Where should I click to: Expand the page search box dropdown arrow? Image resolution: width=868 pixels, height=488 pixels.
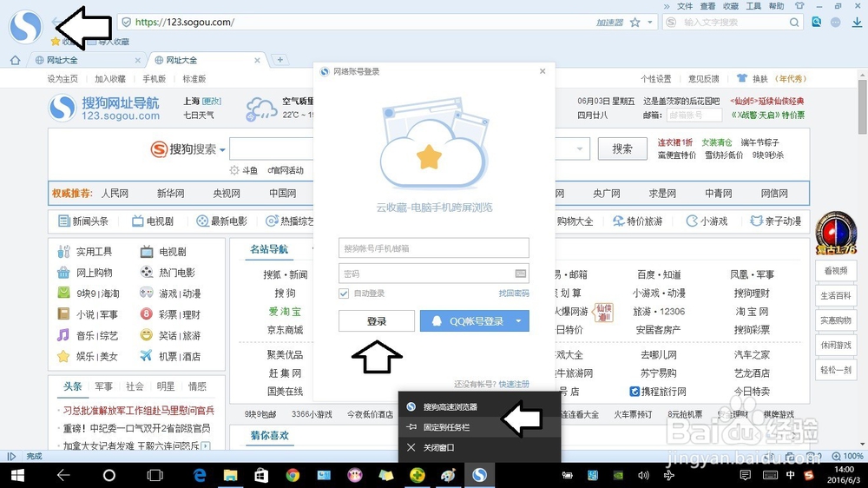[x=580, y=149]
